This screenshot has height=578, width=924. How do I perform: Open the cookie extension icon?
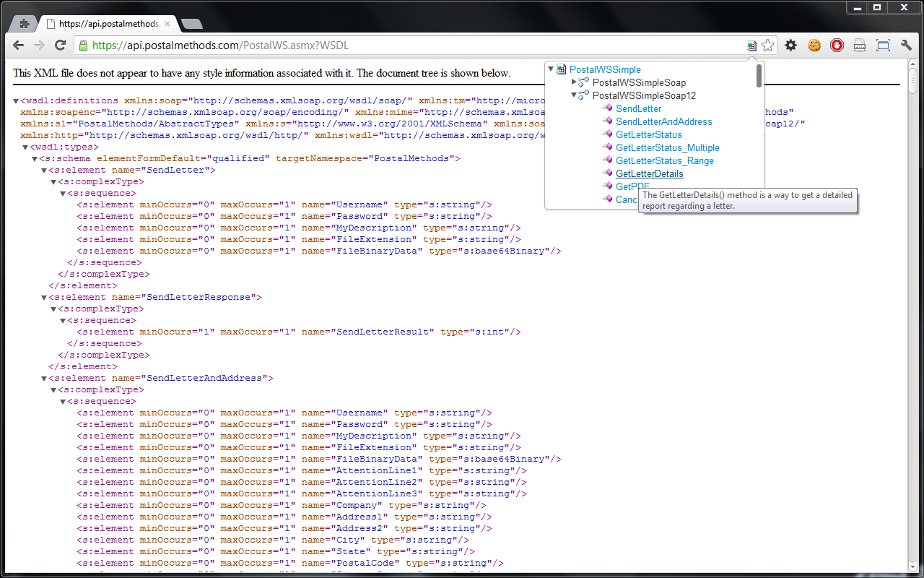(814, 46)
